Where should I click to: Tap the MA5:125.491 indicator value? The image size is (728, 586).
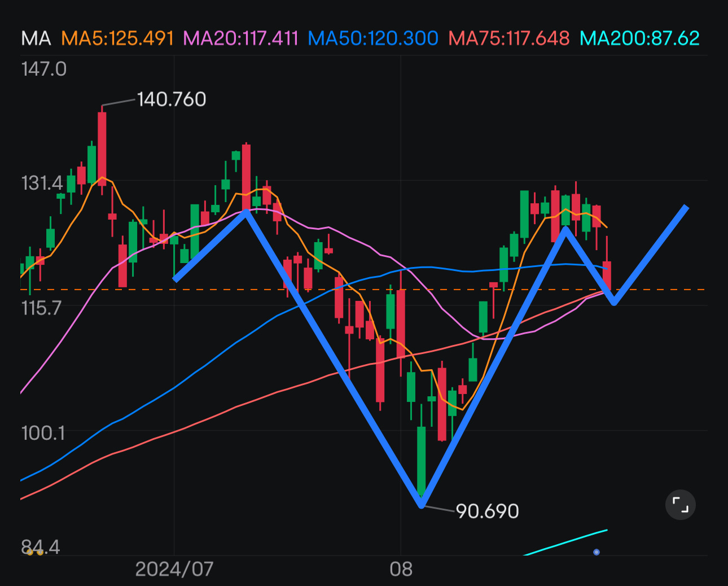(117, 38)
